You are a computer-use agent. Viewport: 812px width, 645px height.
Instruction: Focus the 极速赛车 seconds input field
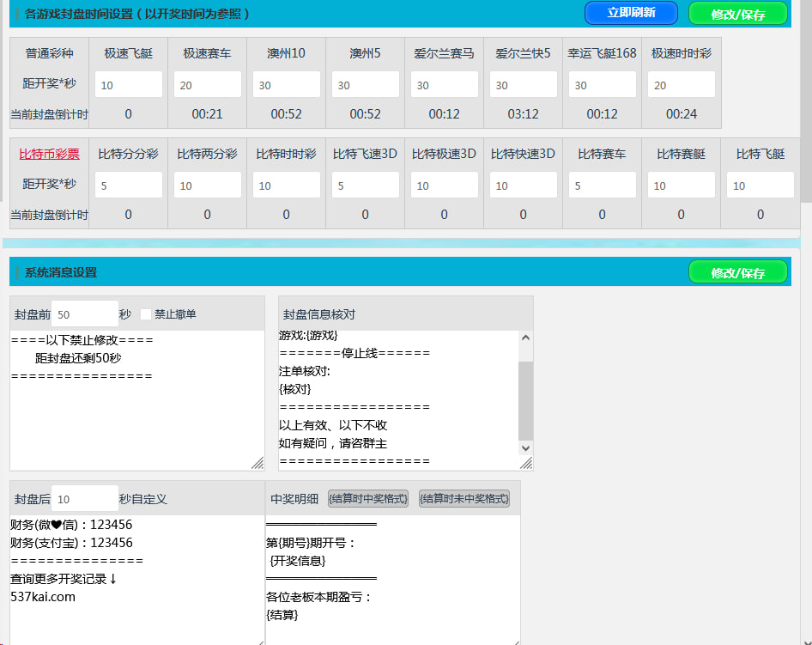(x=207, y=85)
